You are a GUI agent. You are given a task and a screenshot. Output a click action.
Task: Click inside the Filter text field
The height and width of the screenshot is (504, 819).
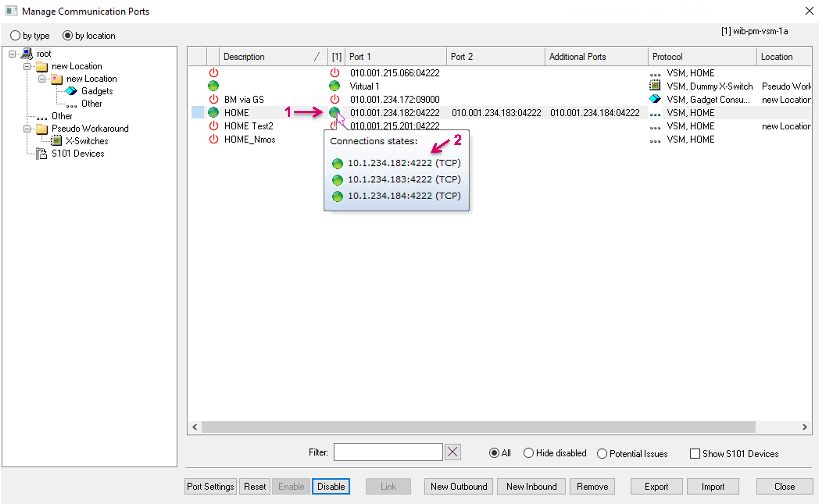(x=388, y=452)
